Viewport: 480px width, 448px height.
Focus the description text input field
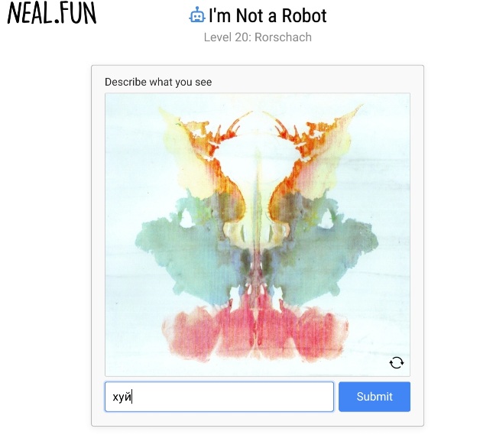219,397
